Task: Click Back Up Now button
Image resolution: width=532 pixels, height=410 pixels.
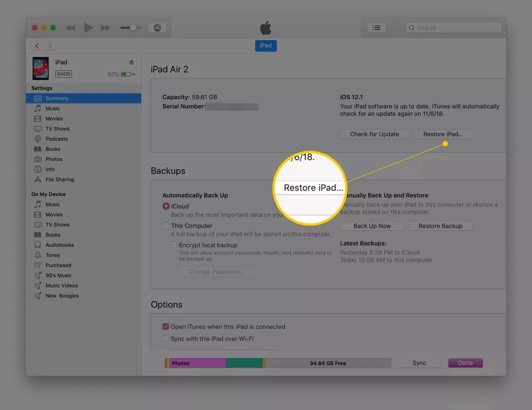Action: pos(372,226)
